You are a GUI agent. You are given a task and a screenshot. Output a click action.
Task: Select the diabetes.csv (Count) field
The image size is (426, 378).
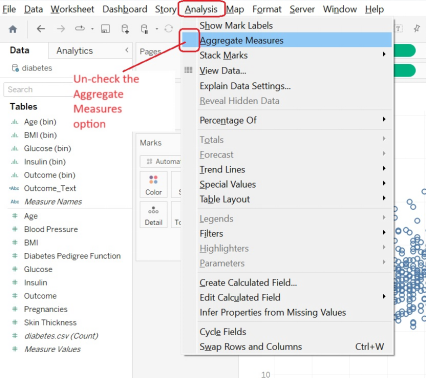61,336
